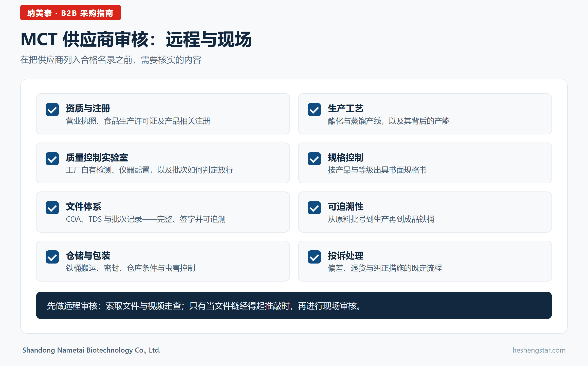
Task: Click description 酯化与蒸馏产线，以及其背后的产能
Action: (x=389, y=121)
